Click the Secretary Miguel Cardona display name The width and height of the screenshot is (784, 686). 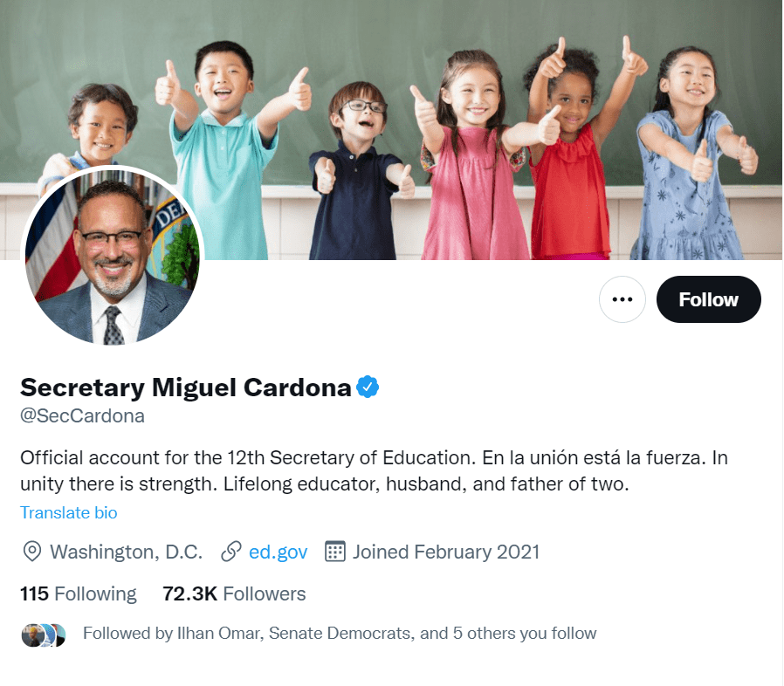click(x=185, y=388)
